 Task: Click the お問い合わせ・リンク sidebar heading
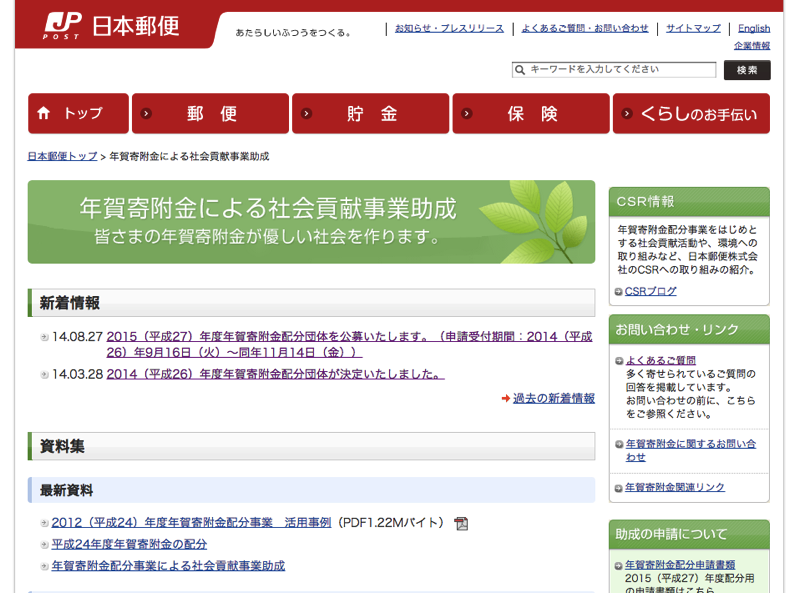(689, 330)
